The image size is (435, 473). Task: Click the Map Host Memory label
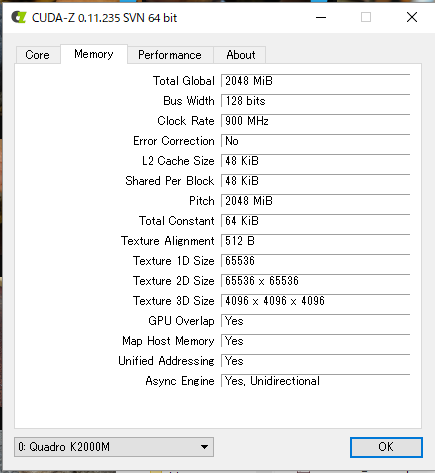[168, 341]
